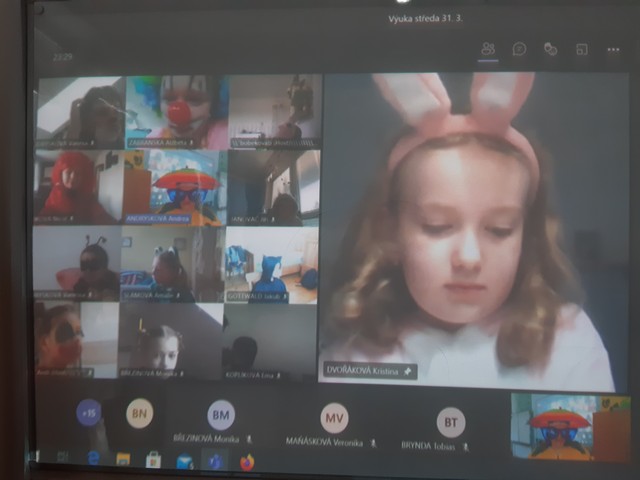
Task: Select the BN participant avatar
Action: (140, 413)
